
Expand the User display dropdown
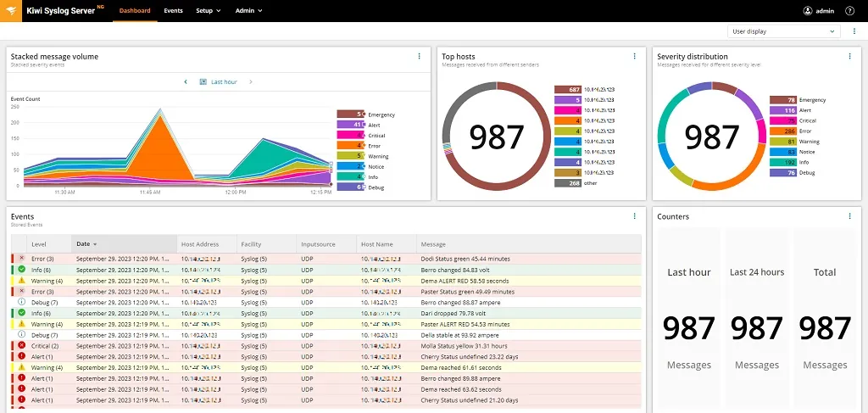(783, 31)
